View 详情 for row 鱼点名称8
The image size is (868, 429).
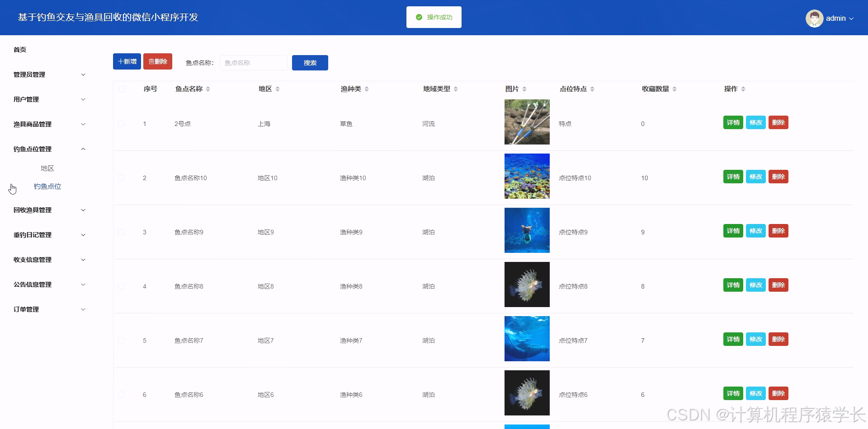[733, 285]
